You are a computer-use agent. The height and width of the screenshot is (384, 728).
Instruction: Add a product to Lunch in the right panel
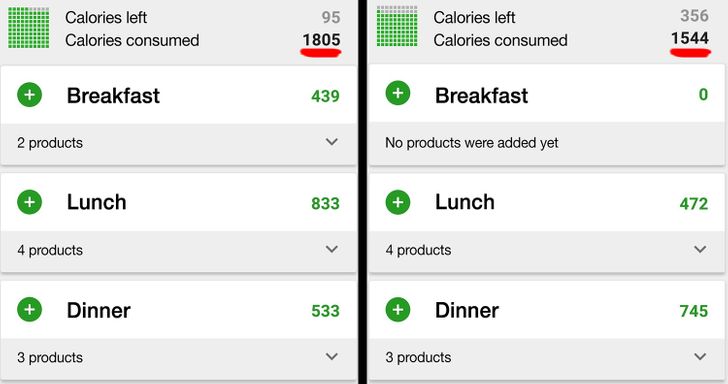click(398, 202)
